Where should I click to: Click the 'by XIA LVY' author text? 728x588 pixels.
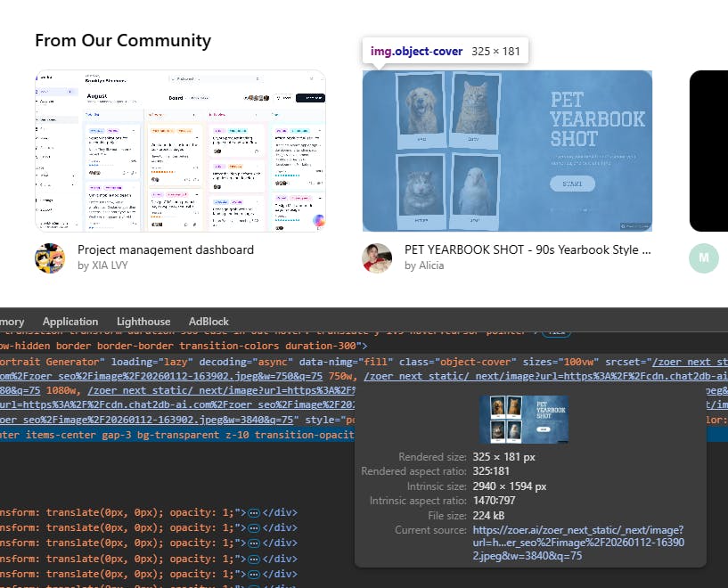(102, 265)
